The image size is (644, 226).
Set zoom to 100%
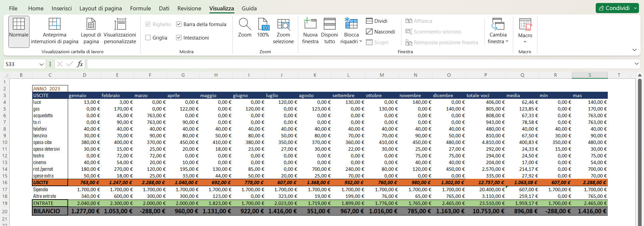point(263,28)
